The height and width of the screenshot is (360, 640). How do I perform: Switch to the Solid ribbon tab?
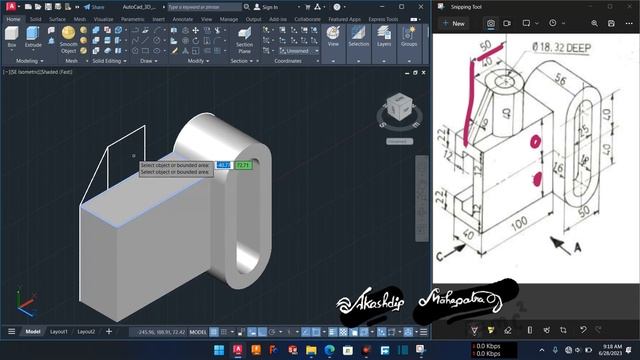tap(35, 19)
